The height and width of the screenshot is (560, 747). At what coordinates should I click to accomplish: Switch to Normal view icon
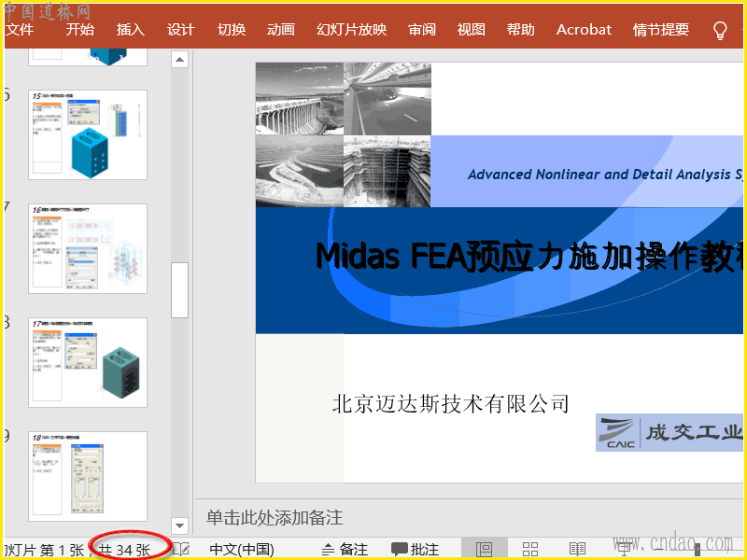tap(484, 549)
